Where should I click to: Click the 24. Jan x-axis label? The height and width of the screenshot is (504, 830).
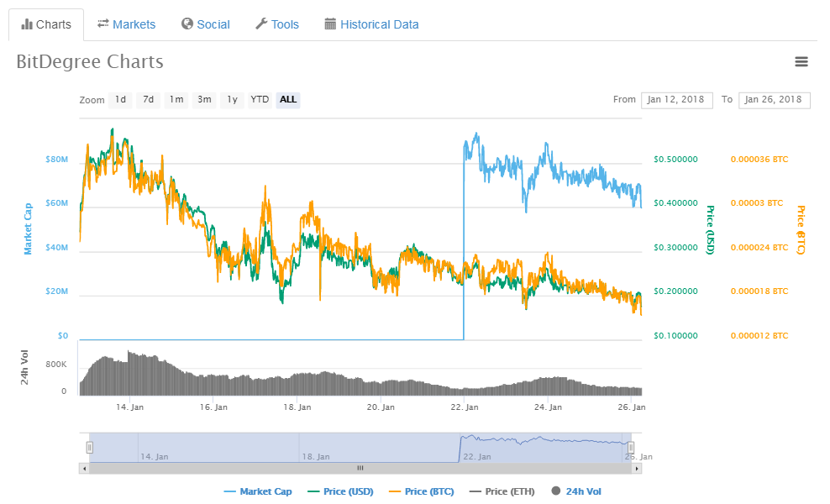point(548,407)
